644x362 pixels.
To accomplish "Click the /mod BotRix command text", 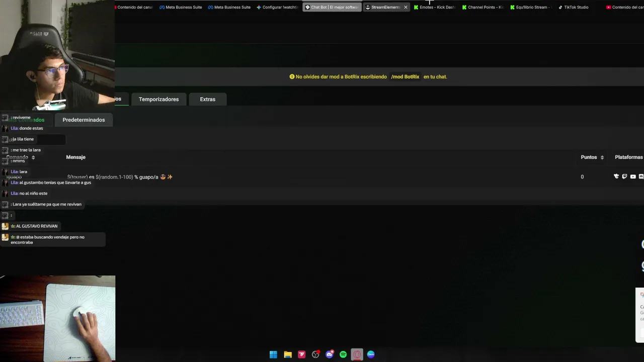I will pos(405,77).
